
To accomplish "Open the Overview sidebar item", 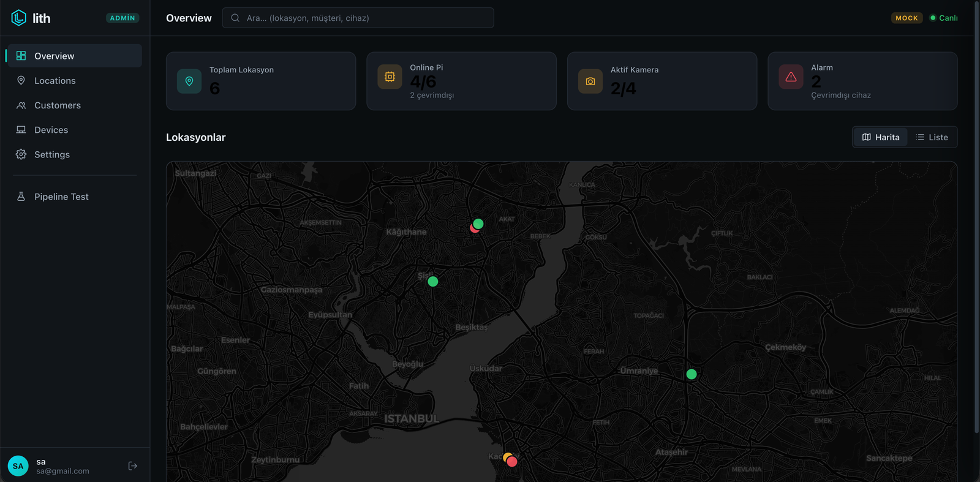I will 73,56.
